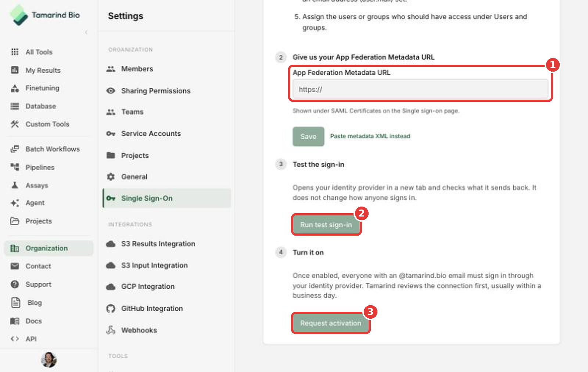Open the Database icon in sidebar
Screen dimensions: 588x372
pos(15,106)
